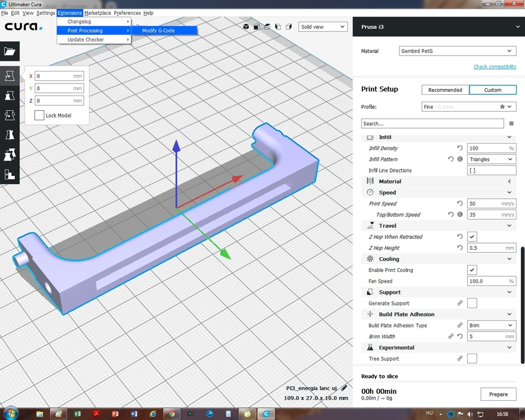Viewport: 525px width, 420px height.
Task: Select the Per Model Settings tool
Action: (x=10, y=154)
